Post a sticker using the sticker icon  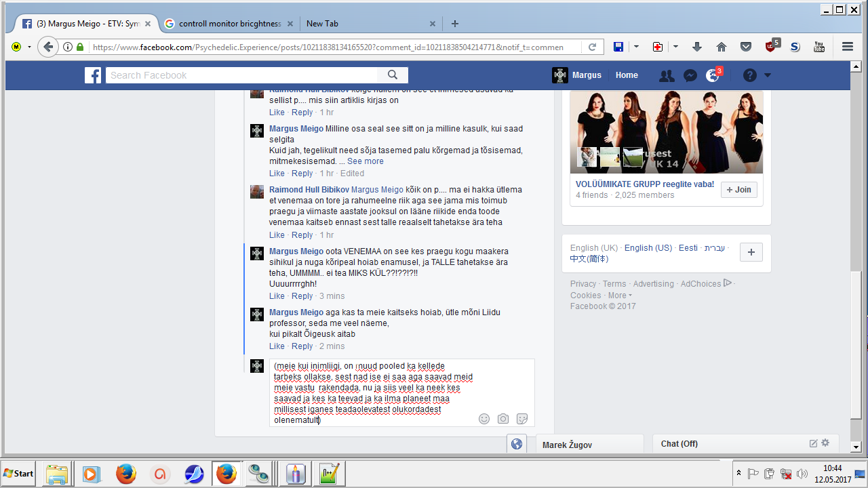pyautogui.click(x=522, y=419)
